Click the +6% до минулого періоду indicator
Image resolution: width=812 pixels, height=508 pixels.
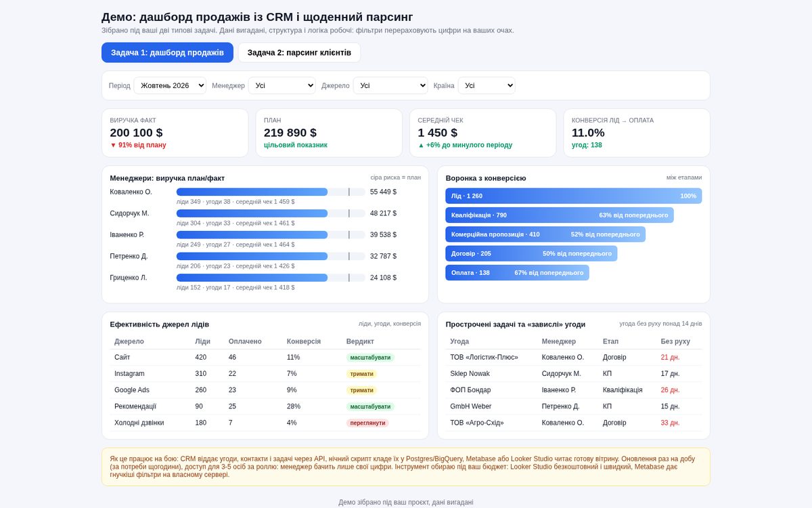click(x=465, y=145)
